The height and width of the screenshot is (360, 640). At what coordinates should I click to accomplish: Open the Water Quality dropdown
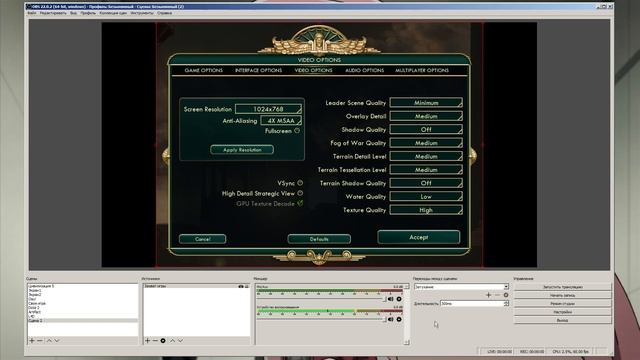[426, 196]
